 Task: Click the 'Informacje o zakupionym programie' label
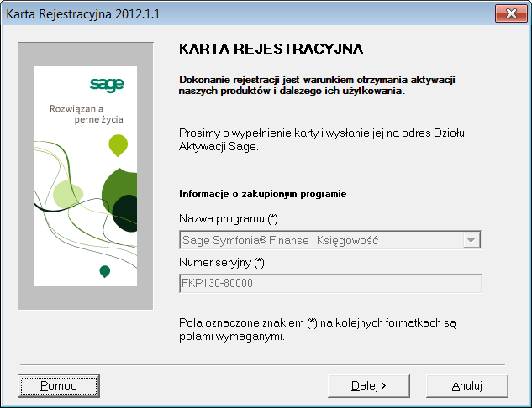click(262, 194)
